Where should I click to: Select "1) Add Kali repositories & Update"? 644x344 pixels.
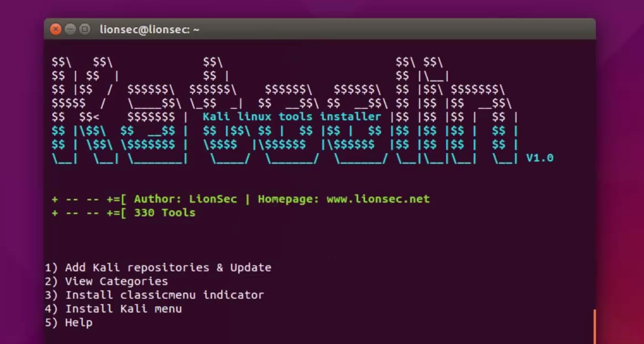158,267
